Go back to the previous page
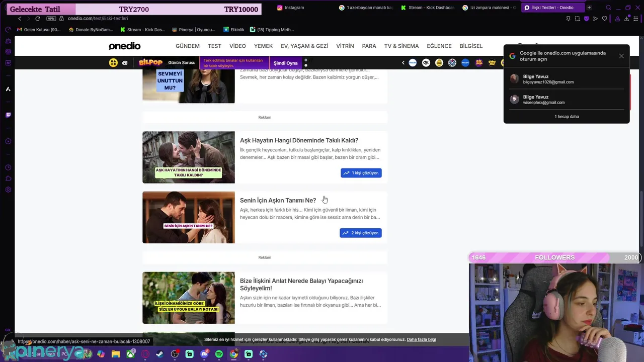The height and width of the screenshot is (362, 644). [20, 19]
